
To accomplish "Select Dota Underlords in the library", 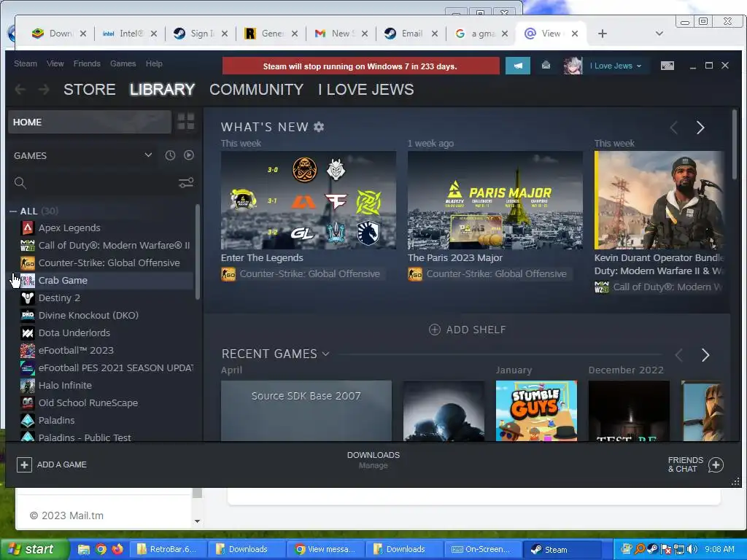I will 74,332.
